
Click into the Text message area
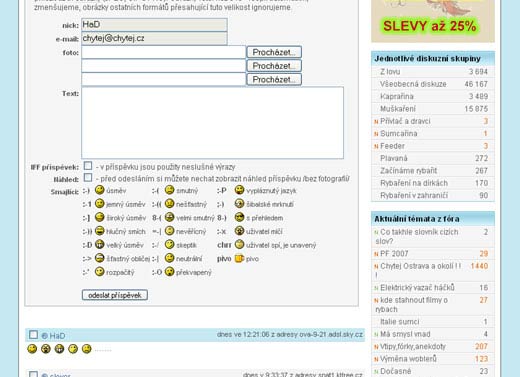(x=212, y=123)
